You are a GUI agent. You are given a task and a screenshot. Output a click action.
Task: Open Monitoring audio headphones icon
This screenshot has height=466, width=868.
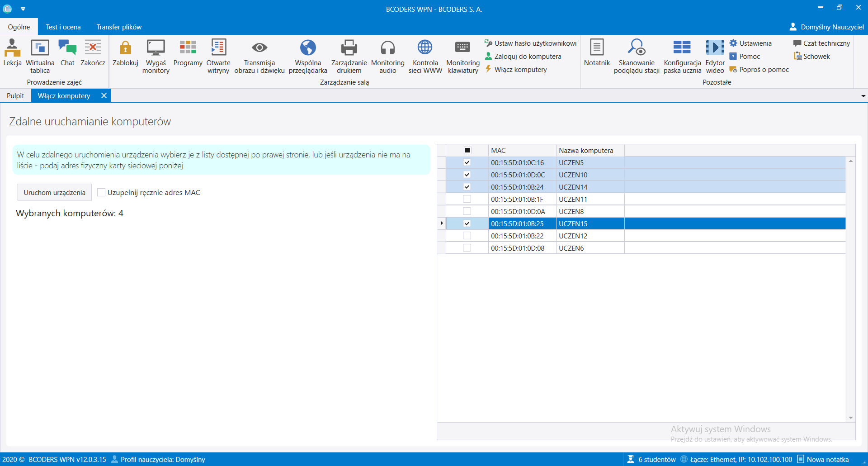tap(388, 57)
